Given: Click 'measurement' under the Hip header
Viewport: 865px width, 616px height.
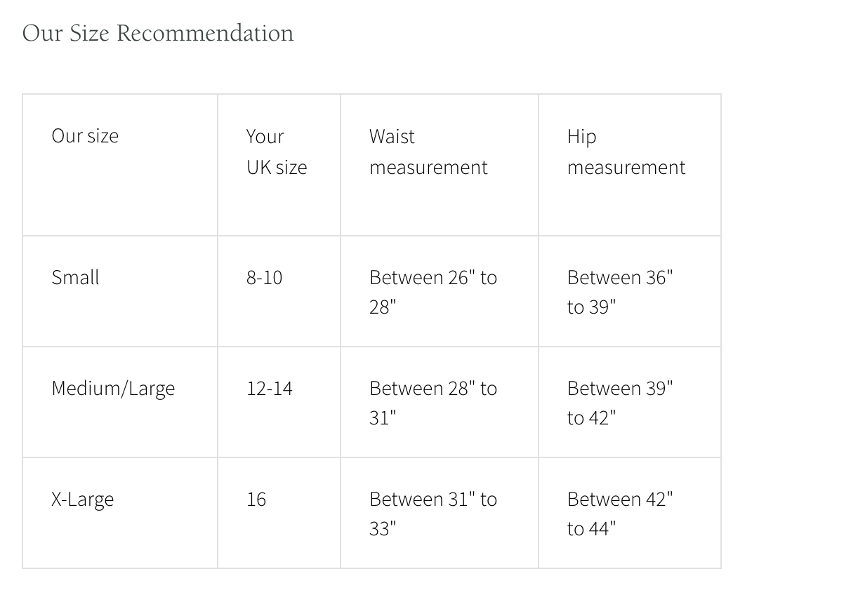Looking at the screenshot, I should [x=626, y=167].
